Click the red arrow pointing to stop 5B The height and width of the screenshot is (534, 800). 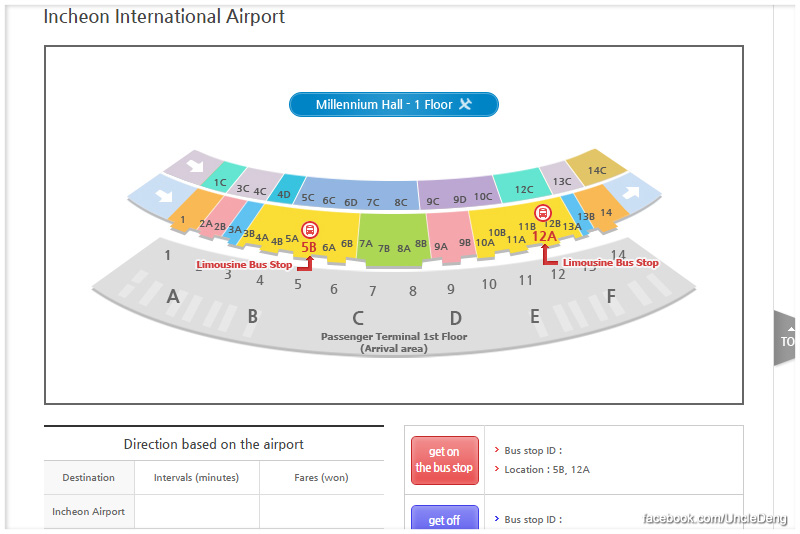click(308, 263)
